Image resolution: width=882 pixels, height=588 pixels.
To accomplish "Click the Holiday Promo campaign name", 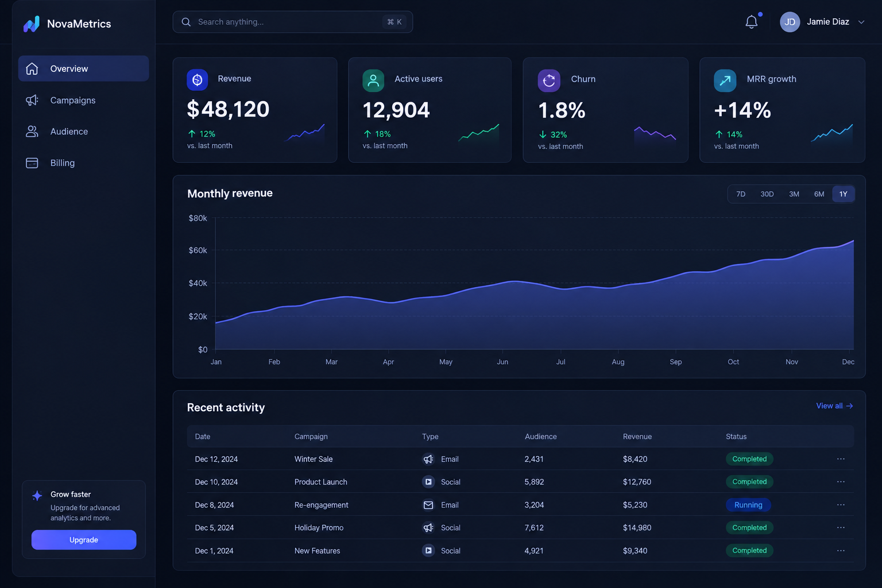I will [x=319, y=528].
